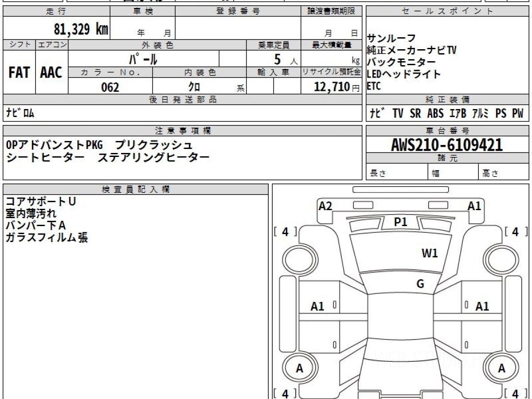Select PS in the equipment row
The height and width of the screenshot is (399, 532).
click(501, 113)
